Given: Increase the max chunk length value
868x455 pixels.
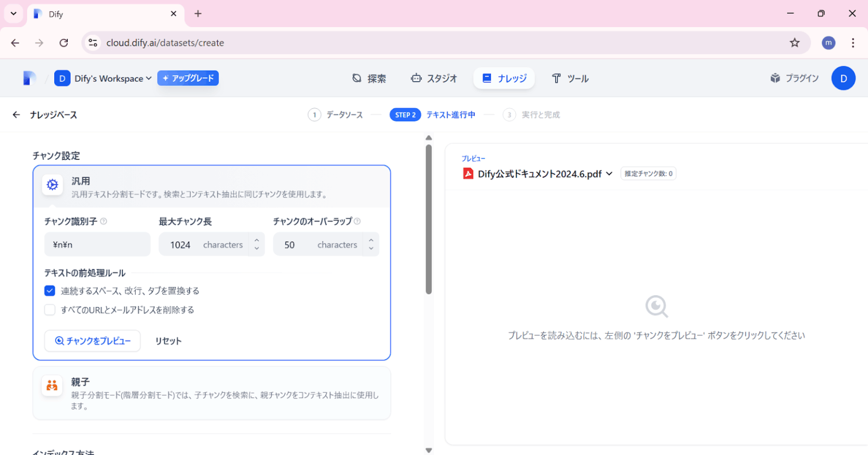Looking at the screenshot, I should click(x=258, y=241).
